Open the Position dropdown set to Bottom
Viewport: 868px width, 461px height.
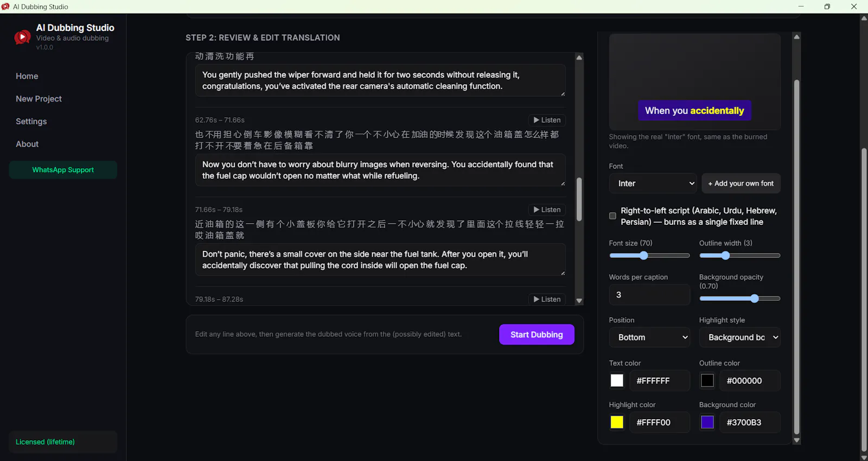(649, 337)
